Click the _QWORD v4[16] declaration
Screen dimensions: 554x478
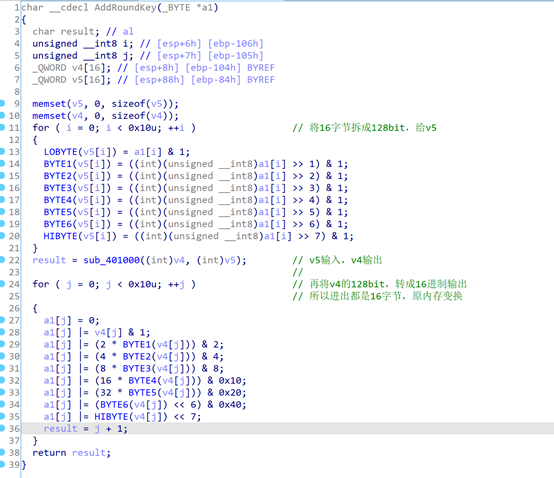(x=72, y=67)
